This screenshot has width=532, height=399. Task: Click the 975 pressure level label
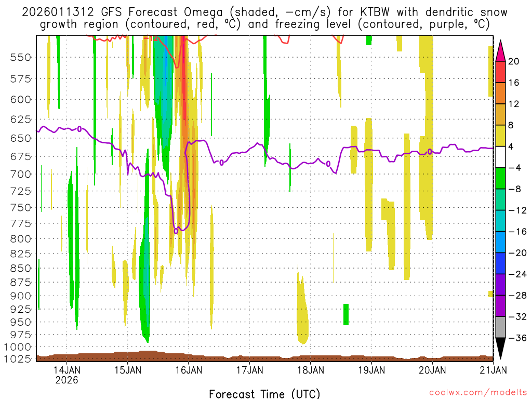(x=21, y=335)
